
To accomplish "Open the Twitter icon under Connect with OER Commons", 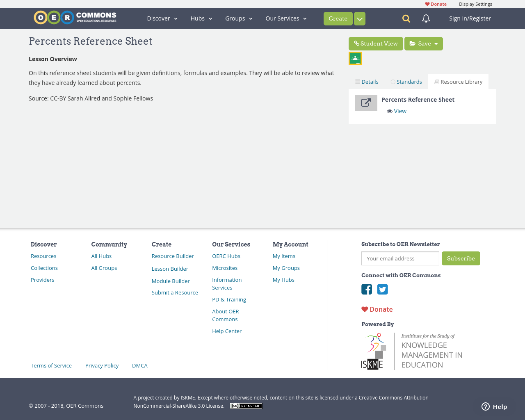I will point(382,289).
